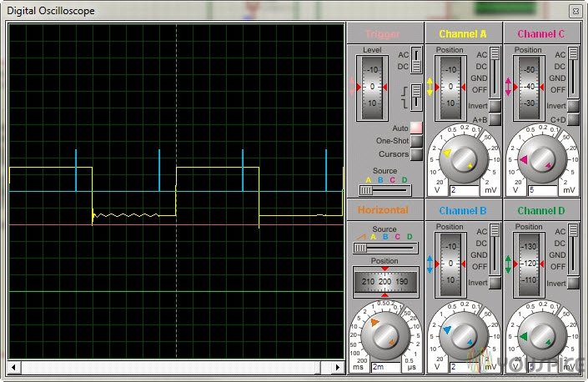
Task: Click Channel D coupling mode slider
Action: pos(573,249)
